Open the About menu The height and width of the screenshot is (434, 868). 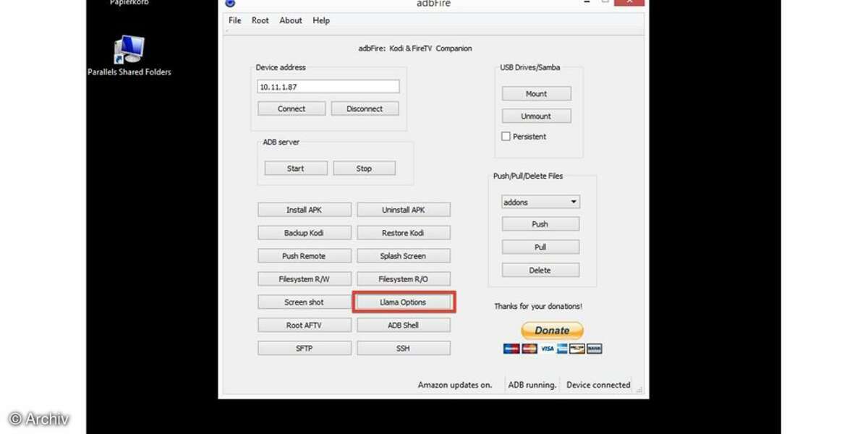(x=291, y=20)
